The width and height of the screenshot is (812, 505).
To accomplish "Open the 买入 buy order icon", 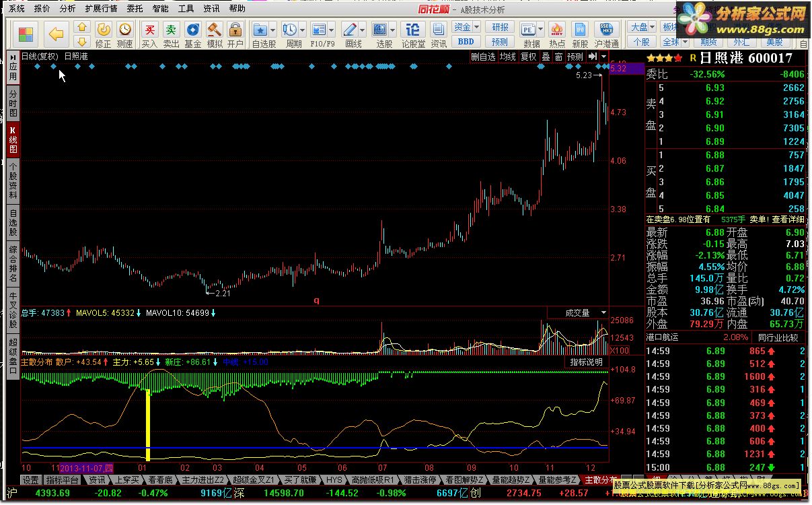I will click(149, 34).
